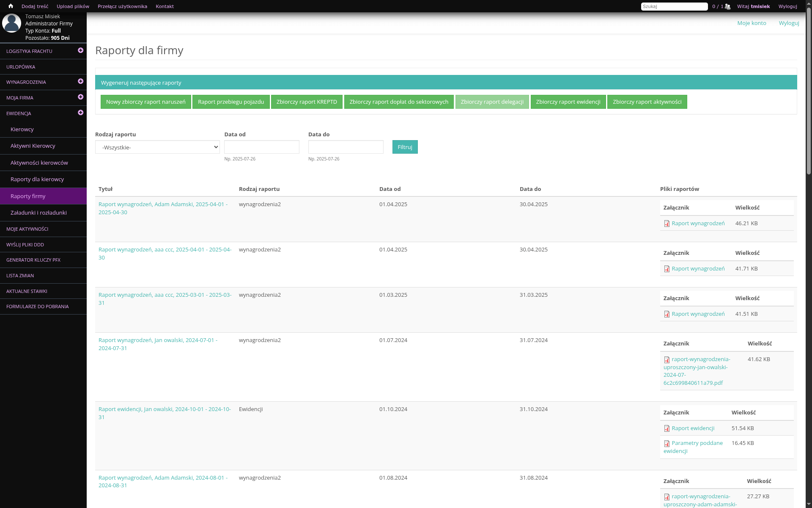812x508 pixels.
Task: Click PDF icon of jan-owalski attachment
Action: tap(667, 360)
